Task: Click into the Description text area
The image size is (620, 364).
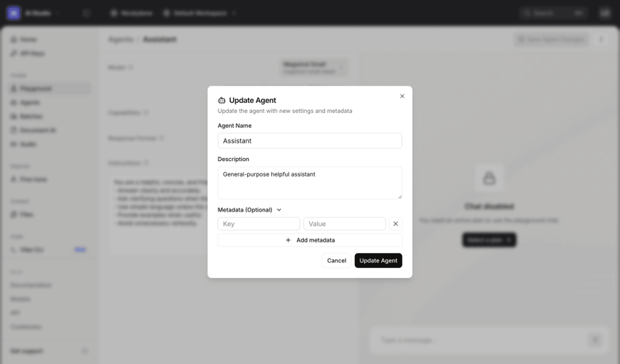Action: pos(310,183)
